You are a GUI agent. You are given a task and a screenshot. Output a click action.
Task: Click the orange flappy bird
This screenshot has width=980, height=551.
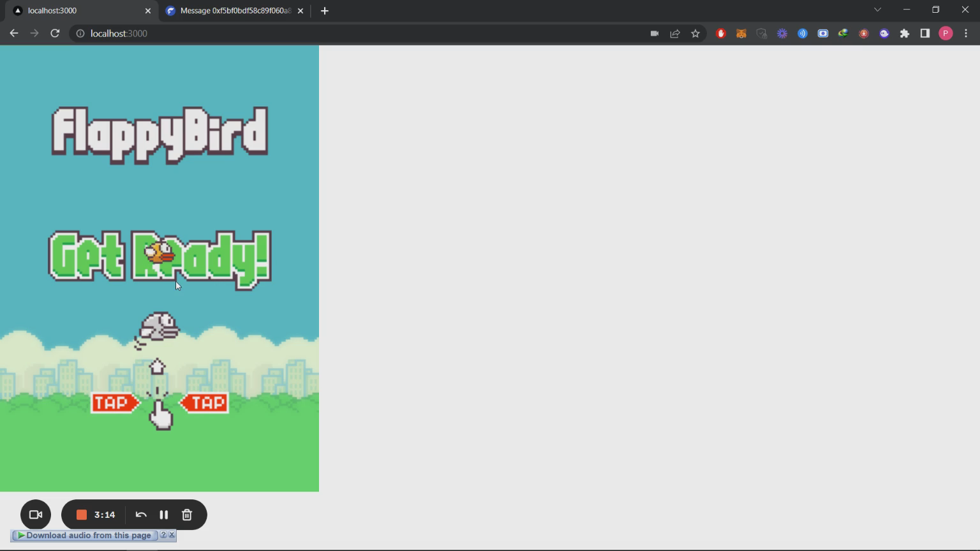[x=160, y=253]
